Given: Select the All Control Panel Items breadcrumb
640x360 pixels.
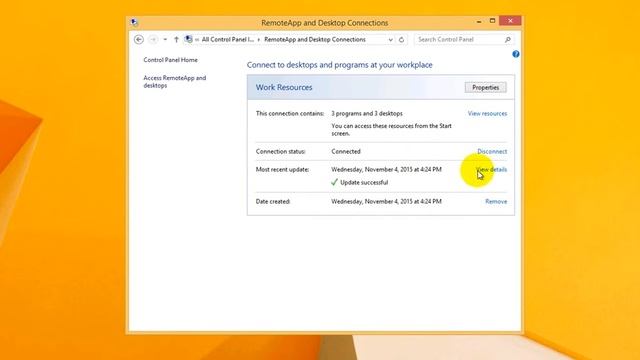Looking at the screenshot, I should tap(228, 40).
